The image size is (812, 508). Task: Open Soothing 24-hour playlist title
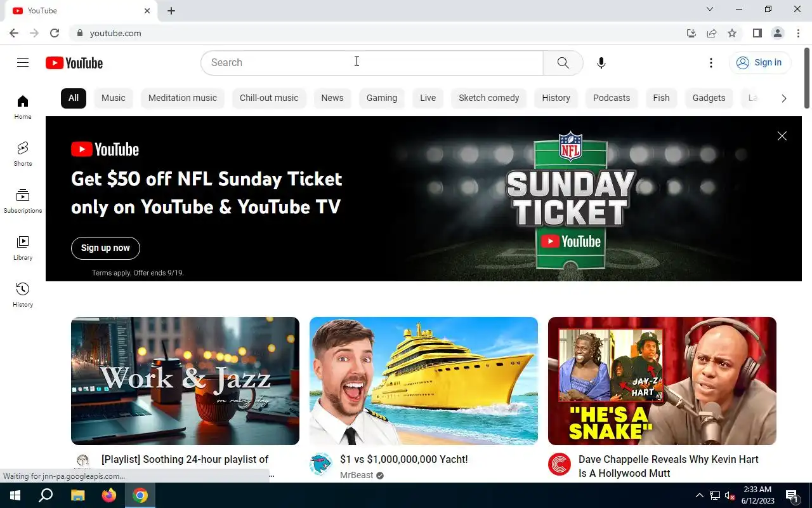(185, 459)
